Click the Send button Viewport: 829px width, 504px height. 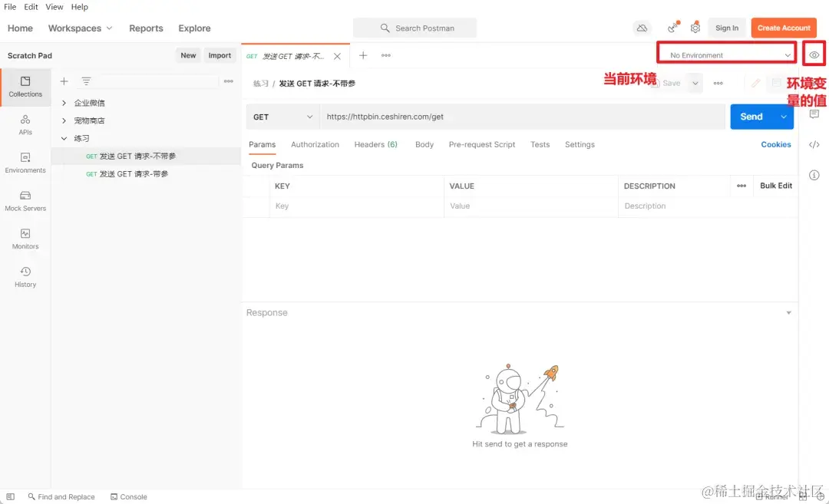pyautogui.click(x=751, y=117)
